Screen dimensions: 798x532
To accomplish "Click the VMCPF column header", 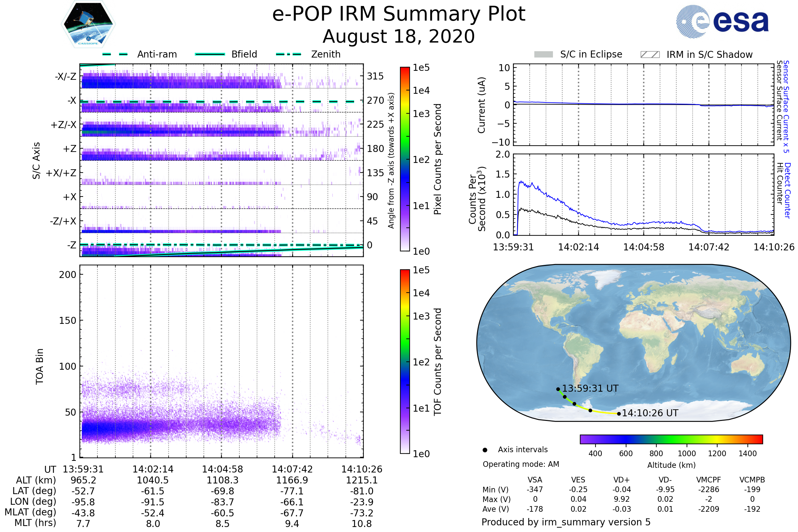I will click(x=709, y=480).
